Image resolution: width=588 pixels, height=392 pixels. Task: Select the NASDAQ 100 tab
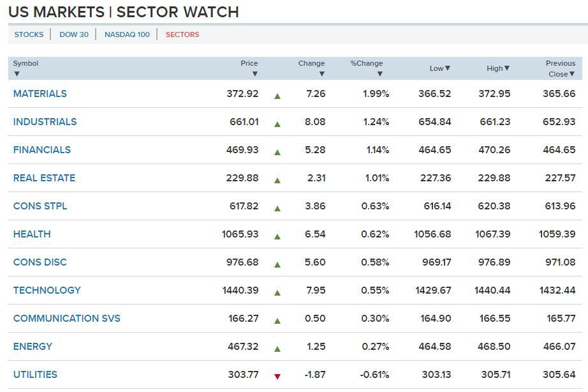[127, 34]
